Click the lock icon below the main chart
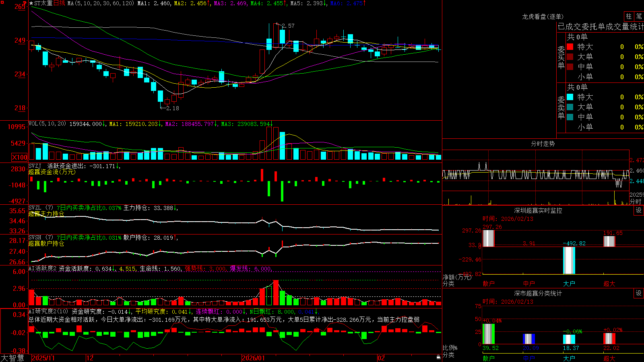Viewport: 644px width, 362px height. tap(438, 357)
